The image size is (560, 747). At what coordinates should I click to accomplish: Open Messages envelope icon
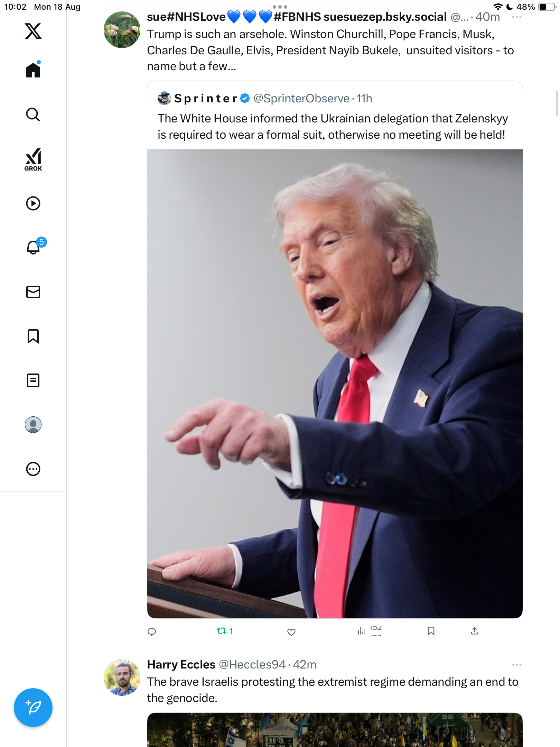tap(33, 292)
